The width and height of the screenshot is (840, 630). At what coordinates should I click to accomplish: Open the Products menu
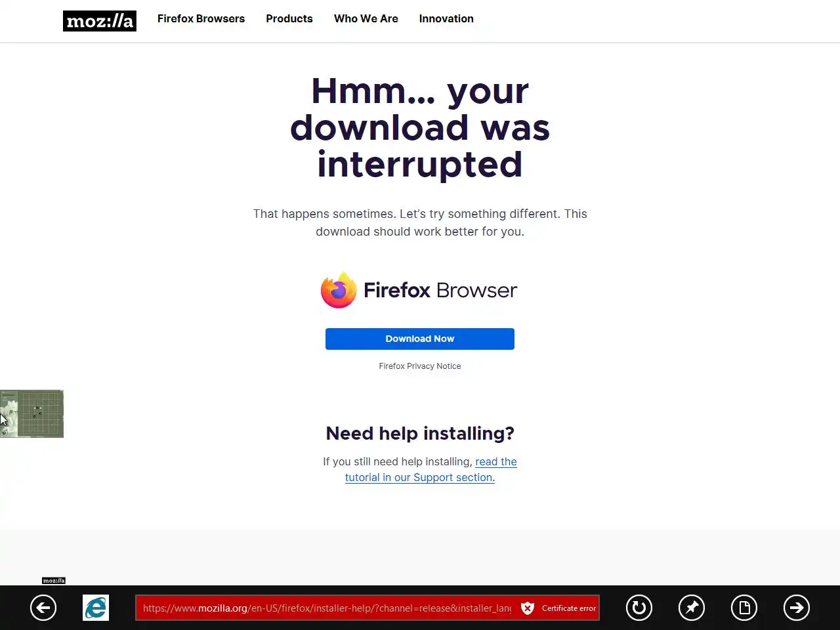point(289,18)
